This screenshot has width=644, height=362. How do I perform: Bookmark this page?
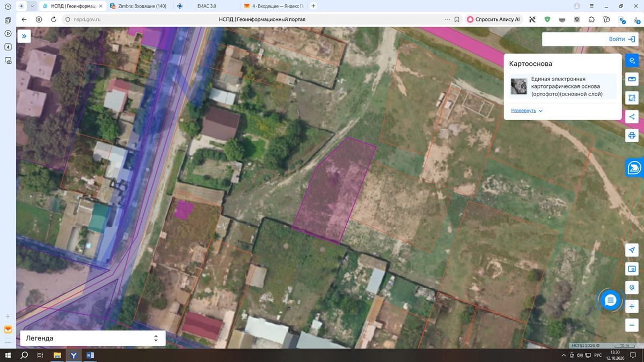click(x=457, y=19)
